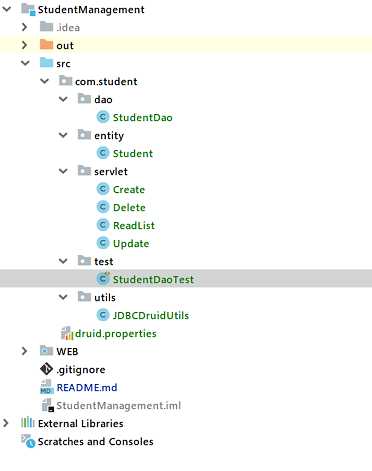Select the .idea folder name
The width and height of the screenshot is (372, 471).
tap(68, 27)
